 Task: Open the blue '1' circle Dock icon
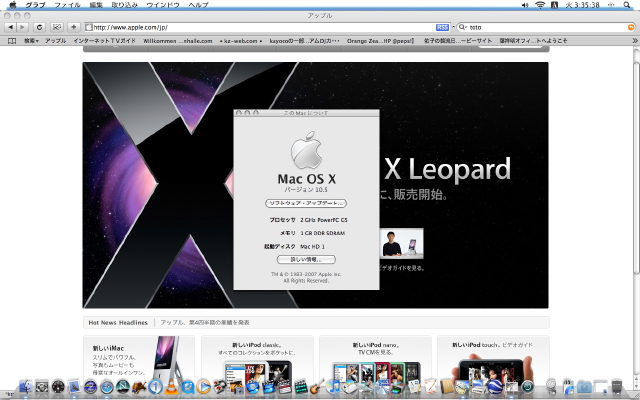click(156, 386)
